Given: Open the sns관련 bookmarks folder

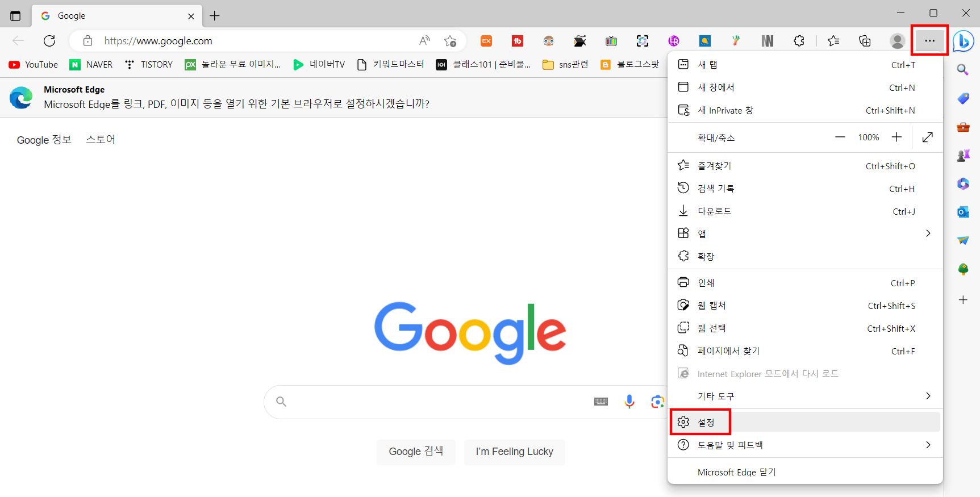Looking at the screenshot, I should pos(565,65).
